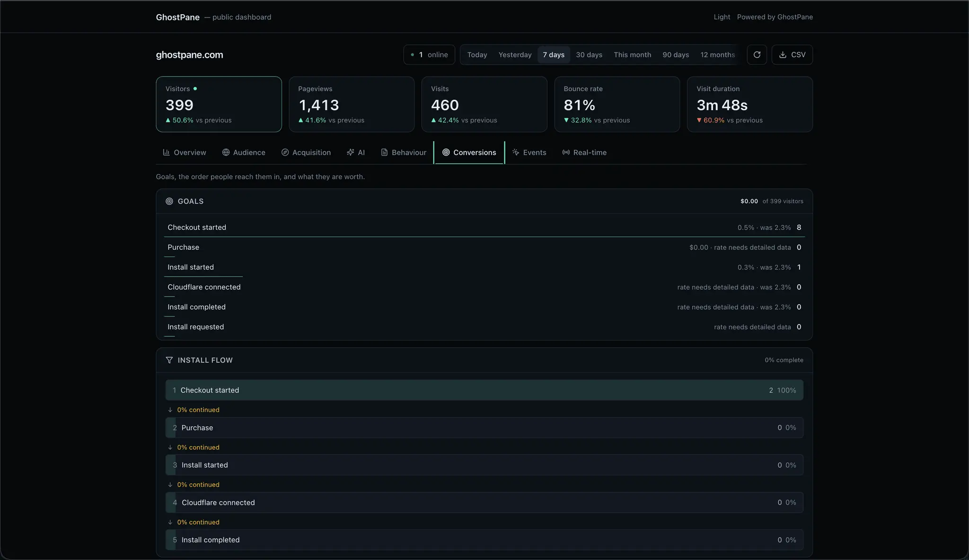
Task: Click the Overview bar chart icon
Action: [166, 152]
